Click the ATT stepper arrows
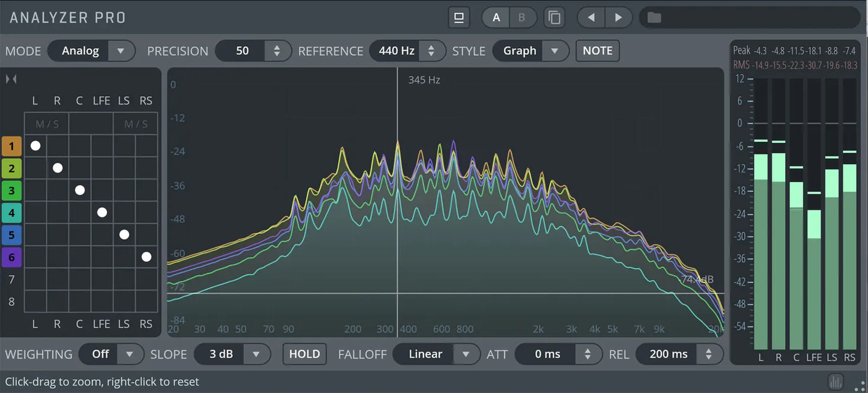This screenshot has width=868, height=393. (587, 354)
